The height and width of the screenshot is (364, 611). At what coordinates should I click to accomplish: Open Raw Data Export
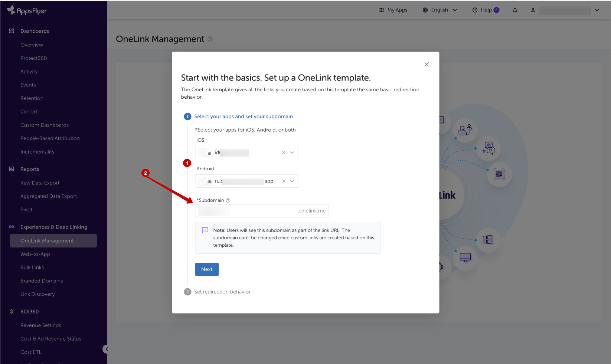coord(40,183)
